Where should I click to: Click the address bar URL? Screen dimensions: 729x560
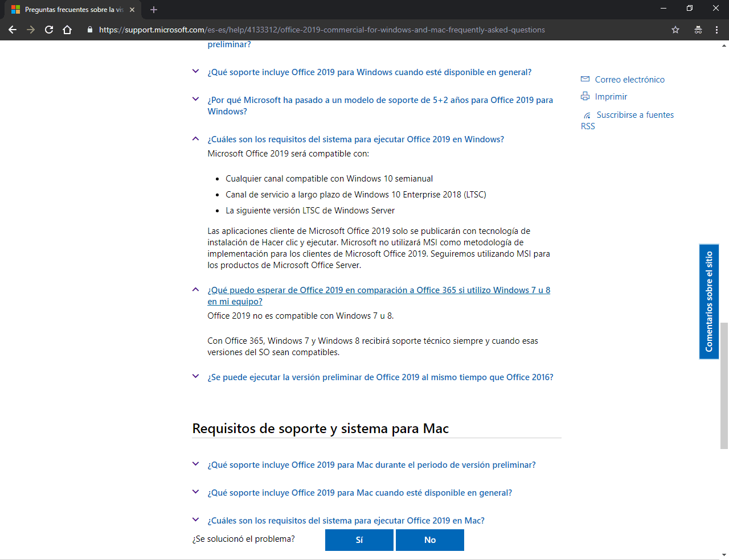(322, 30)
